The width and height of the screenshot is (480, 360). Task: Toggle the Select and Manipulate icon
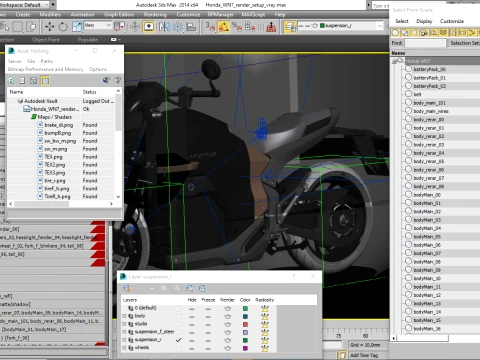(135, 26)
